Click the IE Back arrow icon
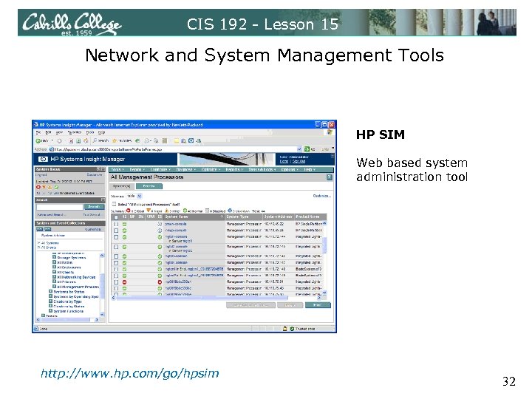This screenshot has width=532, height=399. [38, 140]
